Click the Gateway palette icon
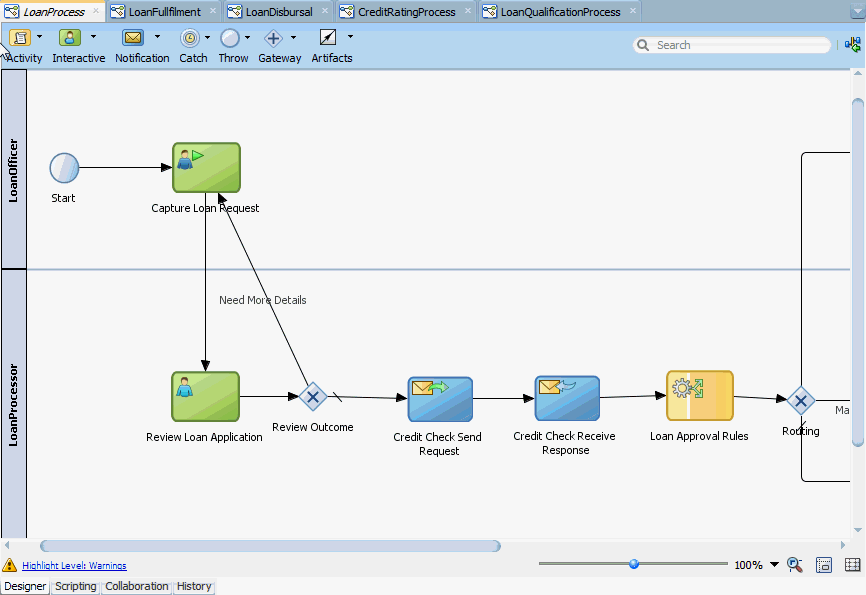 [x=273, y=38]
